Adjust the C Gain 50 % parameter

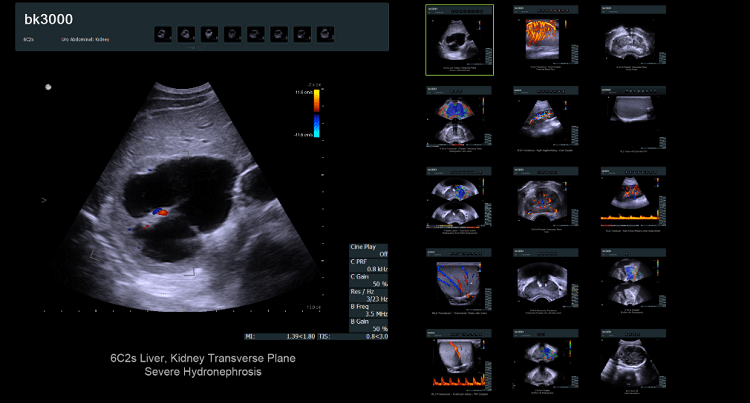point(368,280)
